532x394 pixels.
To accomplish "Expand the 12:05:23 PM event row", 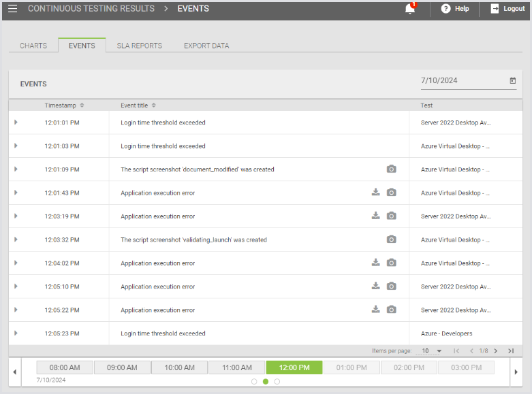I will (16, 333).
